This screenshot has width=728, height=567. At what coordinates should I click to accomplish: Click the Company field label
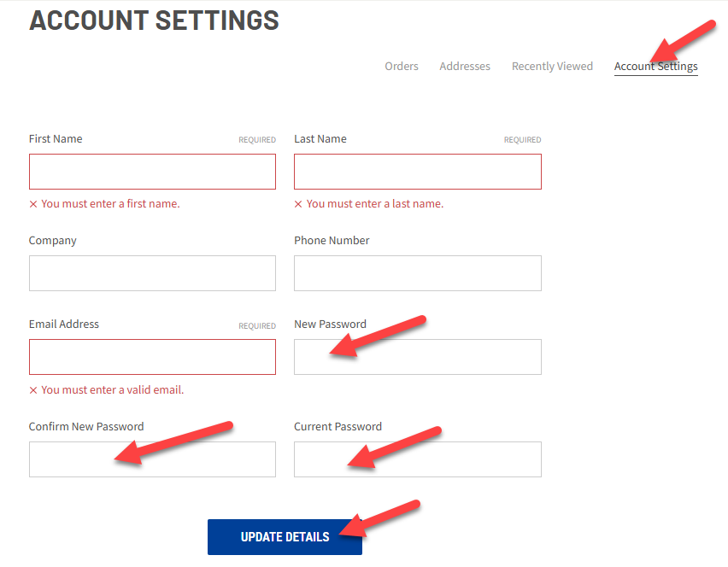53,241
